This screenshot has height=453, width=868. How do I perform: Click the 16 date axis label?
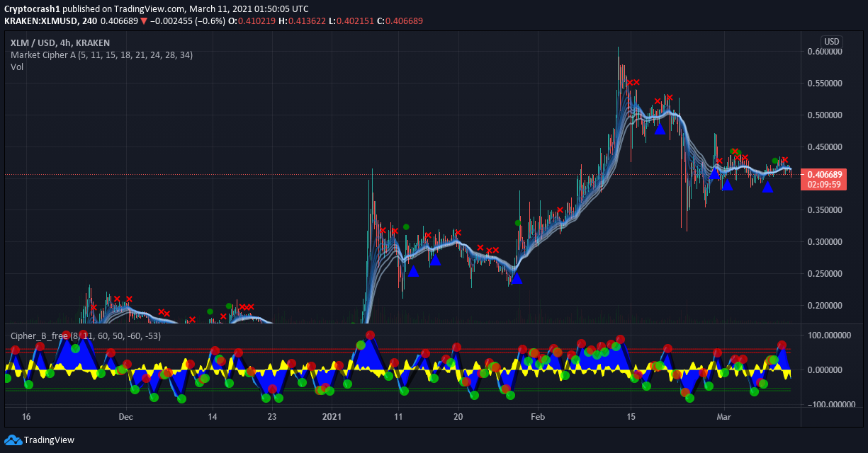pyautogui.click(x=26, y=417)
